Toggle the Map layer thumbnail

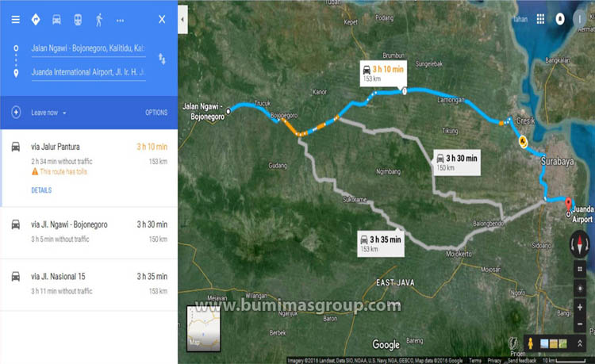click(203, 329)
